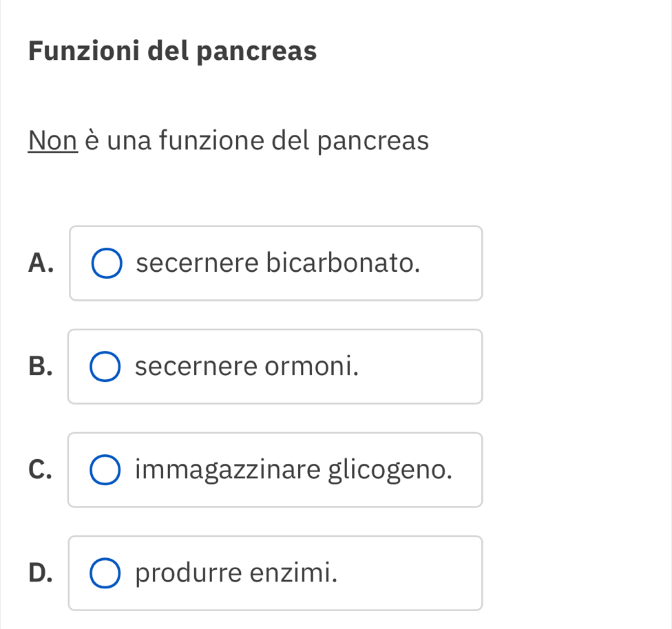Tap the 'produrre enzimi.' answer text
This screenshot has height=629, width=672.
click(x=237, y=573)
